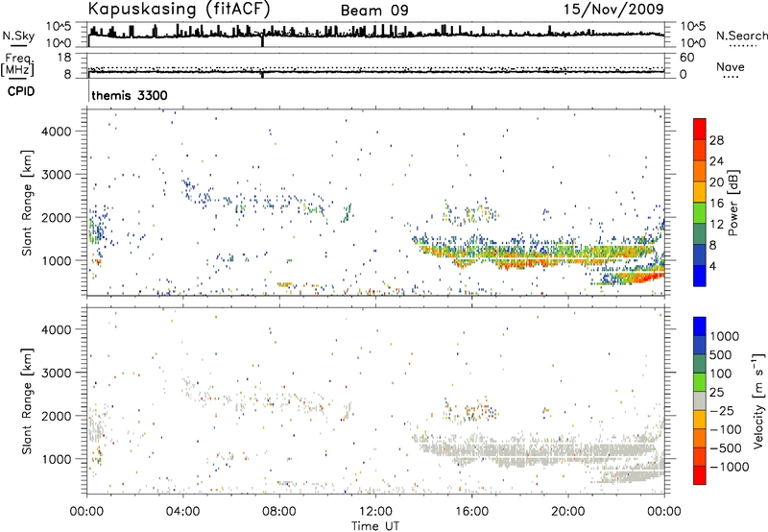Click the '12:00' time tick label
The image size is (768, 532).
point(375,512)
